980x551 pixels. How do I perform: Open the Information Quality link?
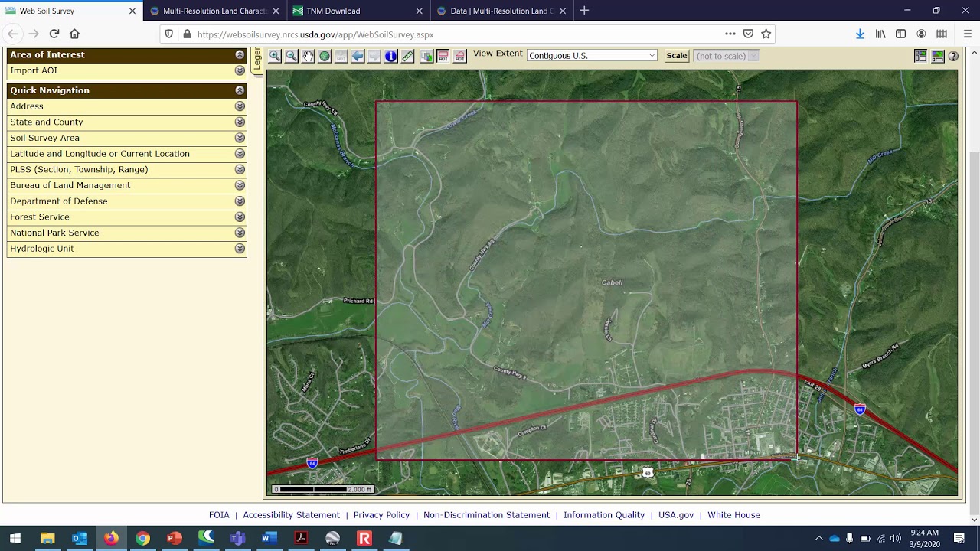click(604, 515)
